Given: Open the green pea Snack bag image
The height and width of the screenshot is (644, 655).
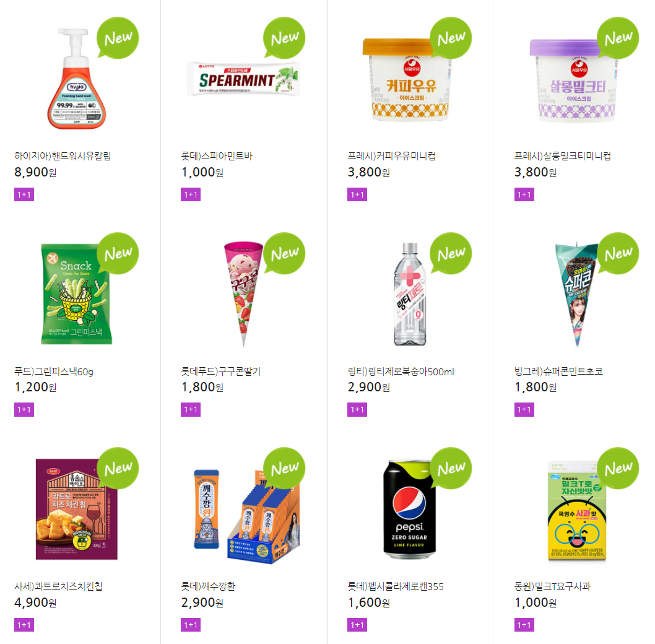Looking at the screenshot, I should click(x=76, y=294).
